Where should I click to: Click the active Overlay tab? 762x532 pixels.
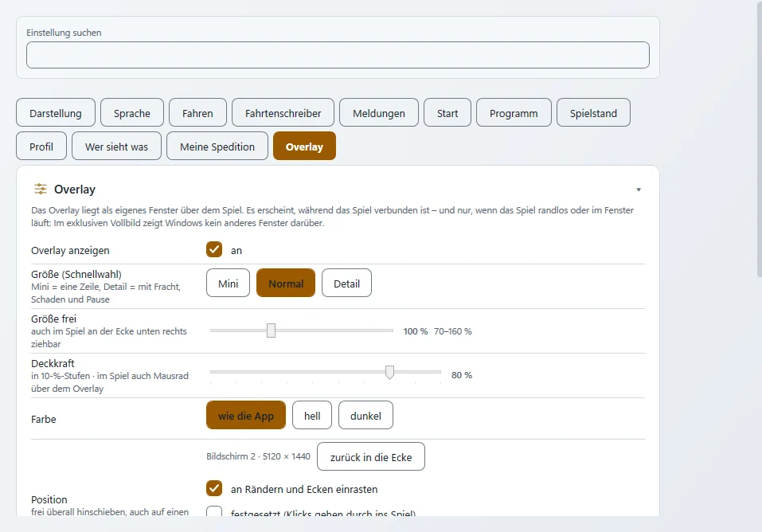304,147
